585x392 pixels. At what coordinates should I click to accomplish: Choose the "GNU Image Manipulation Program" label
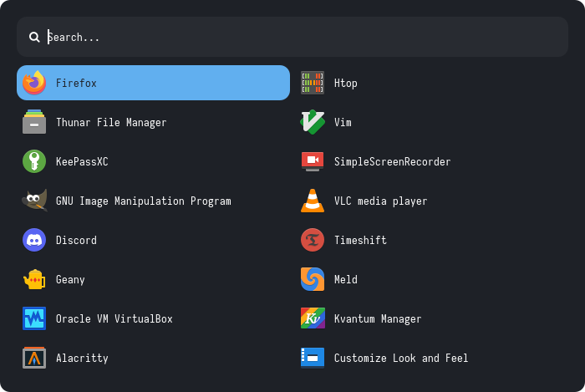(x=143, y=201)
